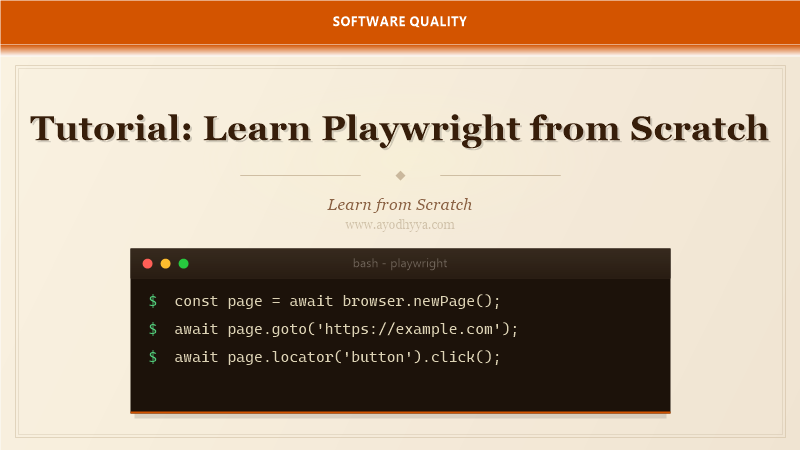Click the browser.newPage() code line
The width and height of the screenshot is (800, 450).
tap(337, 301)
